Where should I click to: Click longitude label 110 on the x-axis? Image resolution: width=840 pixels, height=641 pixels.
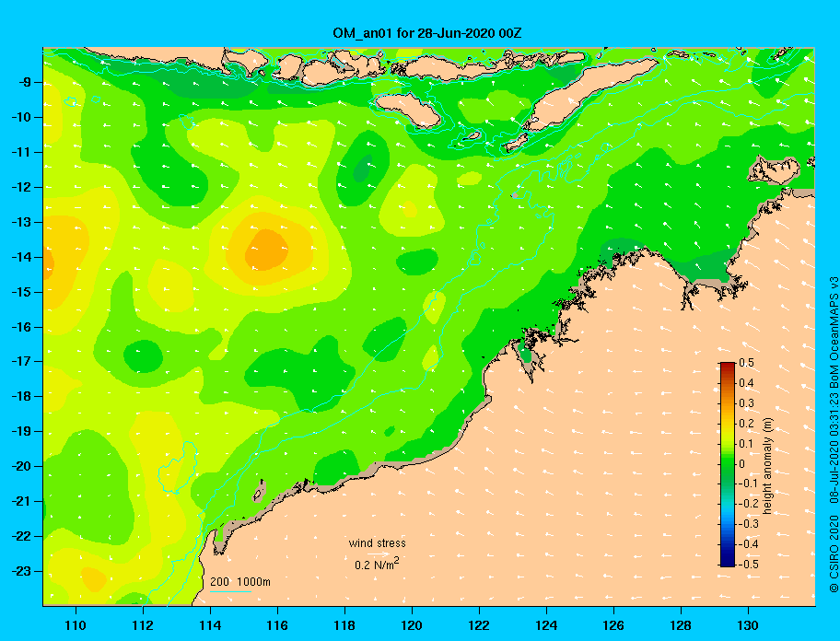pyautogui.click(x=76, y=625)
